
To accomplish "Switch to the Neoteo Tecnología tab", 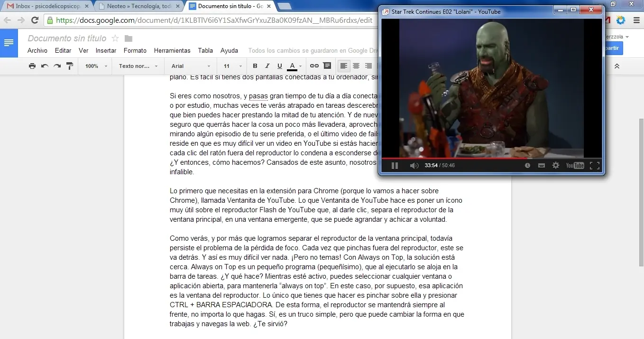I will tap(139, 6).
